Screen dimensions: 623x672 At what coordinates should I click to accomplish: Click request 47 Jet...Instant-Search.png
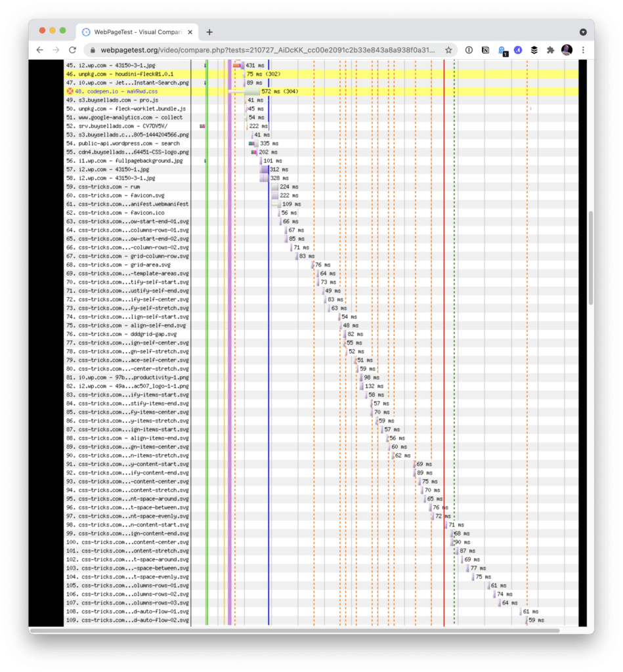pyautogui.click(x=127, y=83)
